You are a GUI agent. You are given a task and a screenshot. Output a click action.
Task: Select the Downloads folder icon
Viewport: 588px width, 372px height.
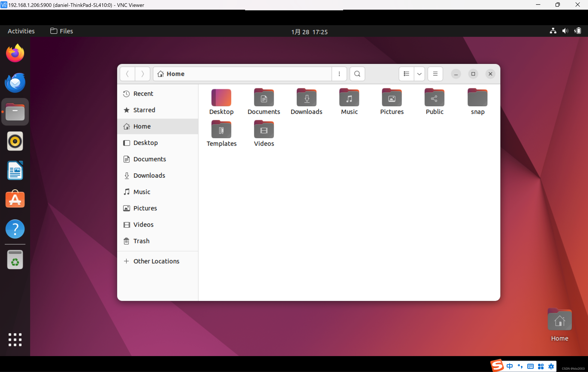(x=306, y=98)
